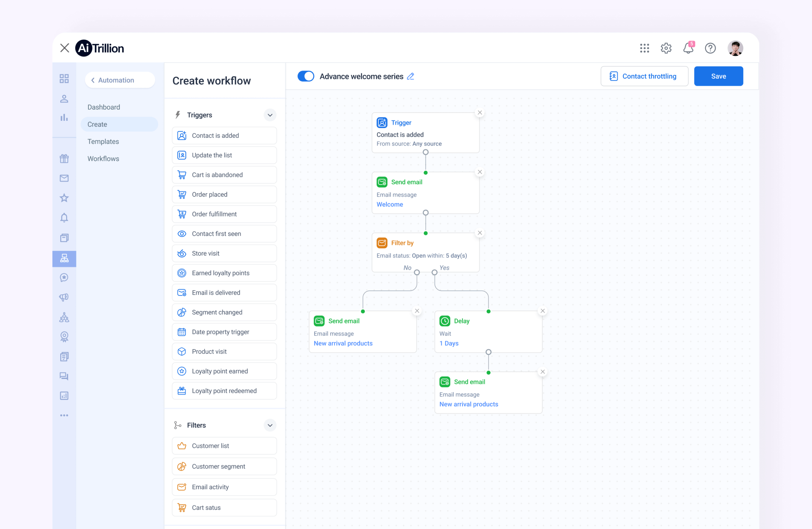Toggle the Advance welcome series workflow switch

click(x=305, y=76)
